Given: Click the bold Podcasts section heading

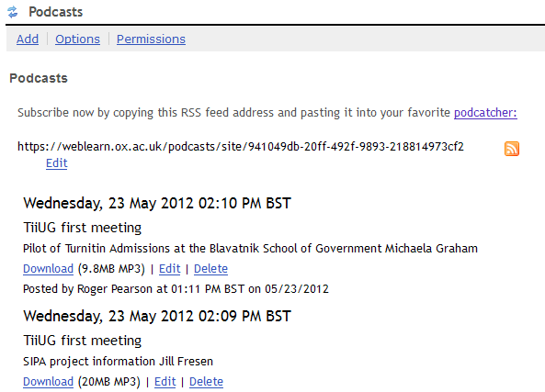Looking at the screenshot, I should (x=39, y=78).
